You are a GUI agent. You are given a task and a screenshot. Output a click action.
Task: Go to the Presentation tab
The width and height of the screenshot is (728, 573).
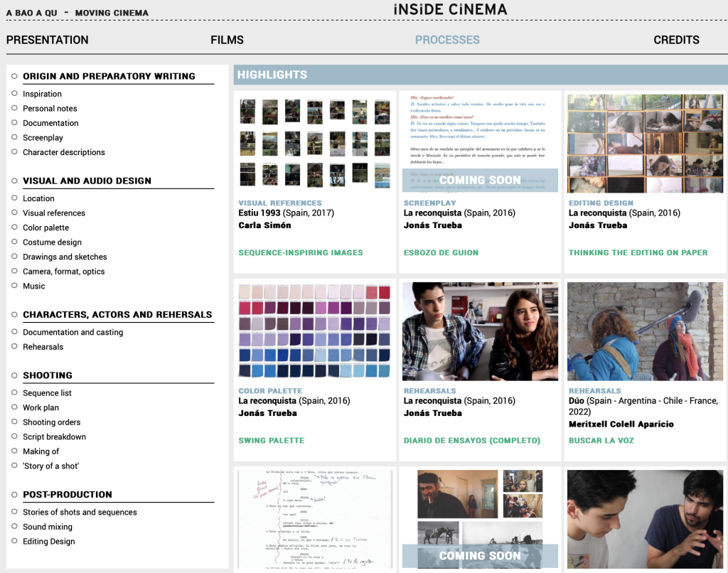click(x=48, y=40)
